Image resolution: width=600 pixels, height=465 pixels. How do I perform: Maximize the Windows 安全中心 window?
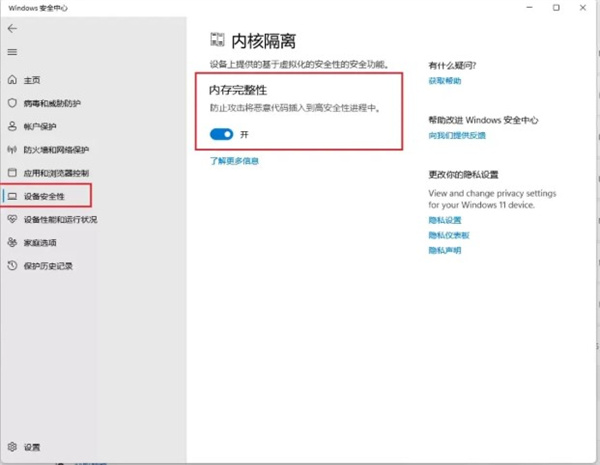556,8
